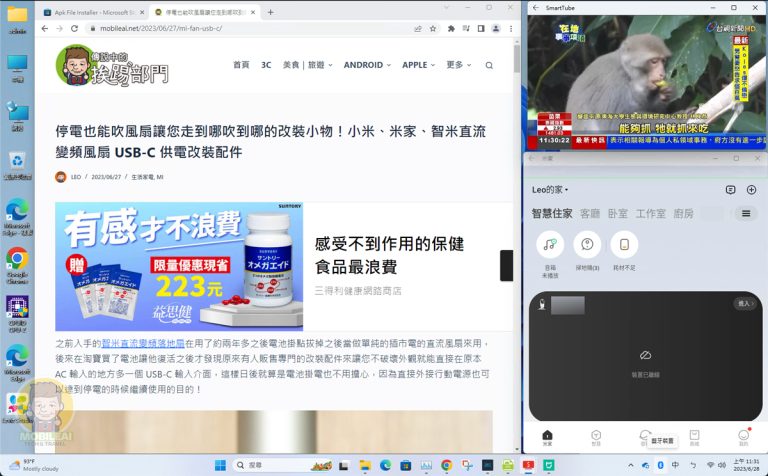Open author LEO link
The height and width of the screenshot is (476, 768).
point(76,177)
